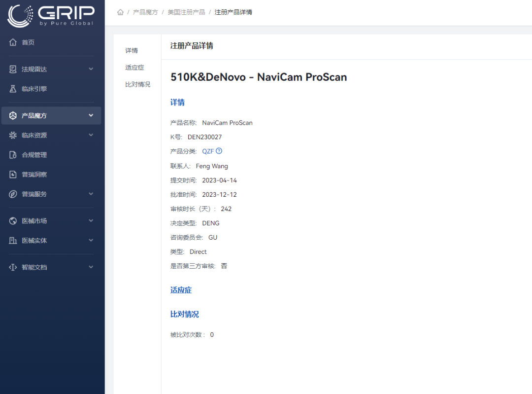Click the 普瑞服务 leaf icon
Viewport: 532px width, 394px height.
tap(13, 194)
